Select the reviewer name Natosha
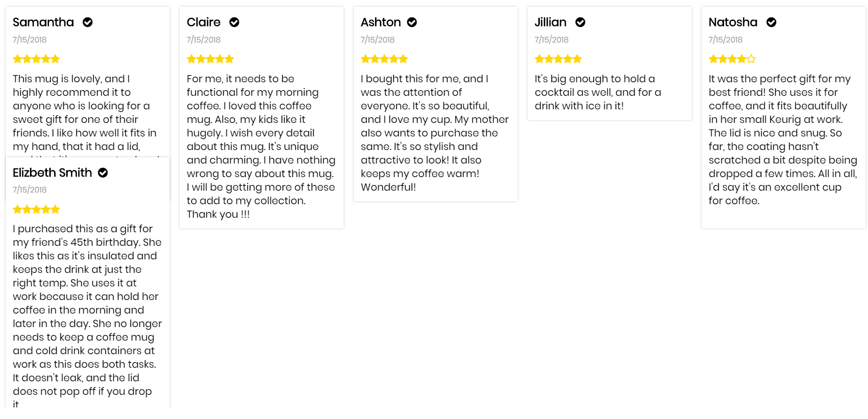The image size is (868, 419). point(733,22)
